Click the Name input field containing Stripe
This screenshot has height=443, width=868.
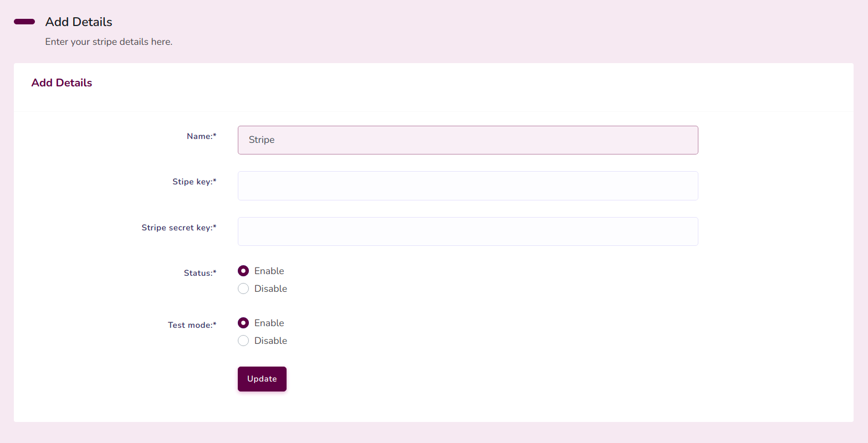(468, 140)
